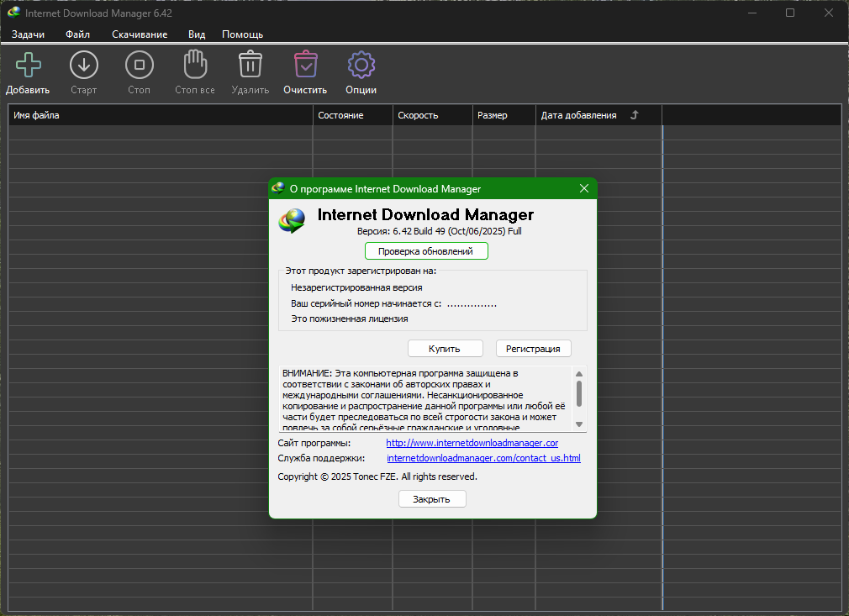Click the Стоп square icon
Screen dimensions: 849x616
[139, 65]
